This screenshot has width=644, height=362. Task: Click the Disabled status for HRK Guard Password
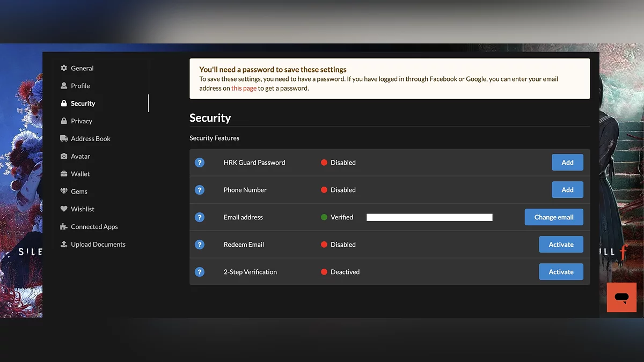pyautogui.click(x=343, y=162)
